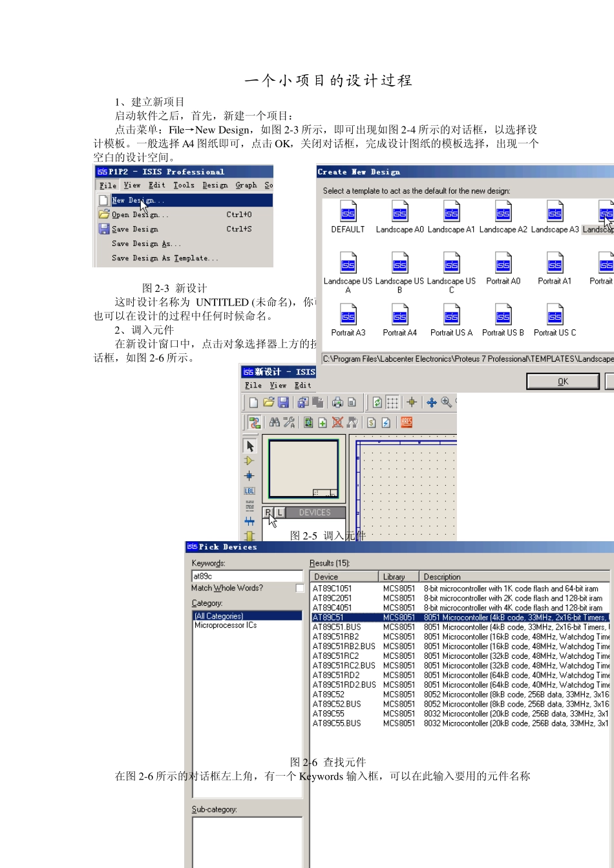This screenshot has height=868, width=614.
Task: Click Open Design folder icon in ISIS toolbar
Action: click(268, 402)
